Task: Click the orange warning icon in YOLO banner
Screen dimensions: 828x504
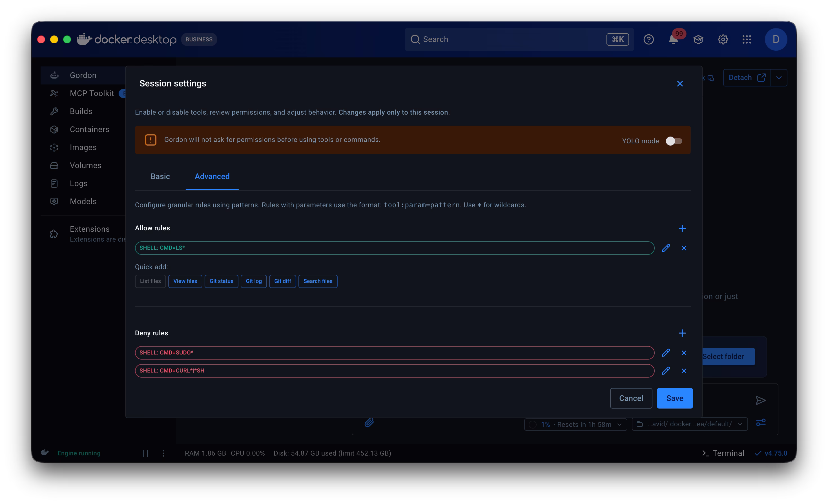Action: point(150,140)
